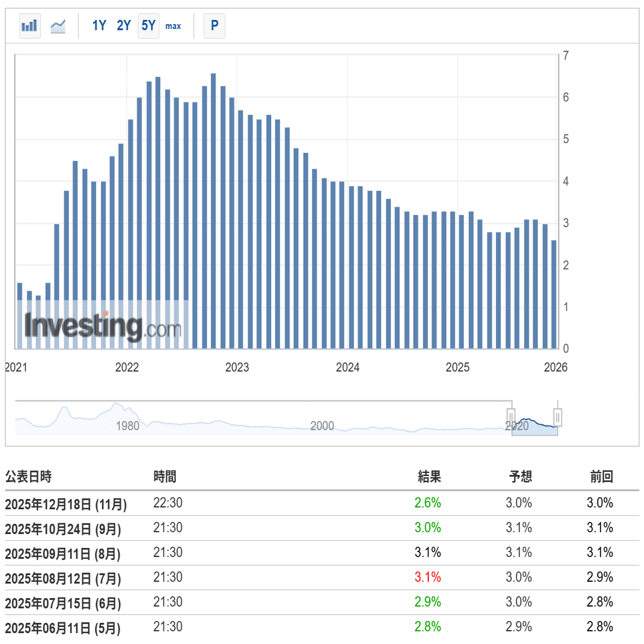Grab the left handle of range navigator
The width and height of the screenshot is (644, 644).
coord(511,417)
